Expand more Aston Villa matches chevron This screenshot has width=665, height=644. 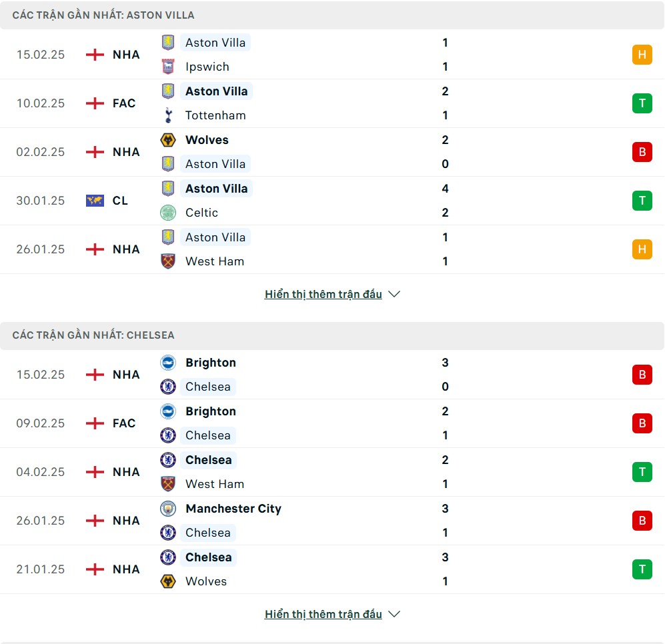(394, 294)
